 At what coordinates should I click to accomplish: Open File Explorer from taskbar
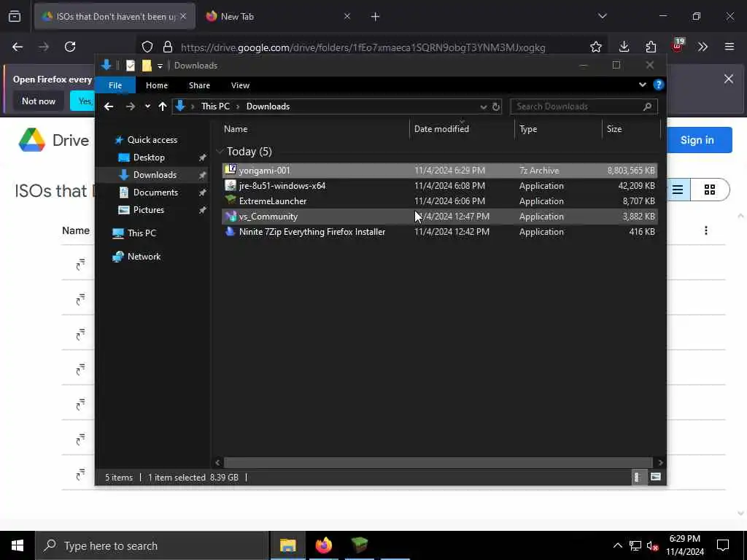pyautogui.click(x=287, y=545)
